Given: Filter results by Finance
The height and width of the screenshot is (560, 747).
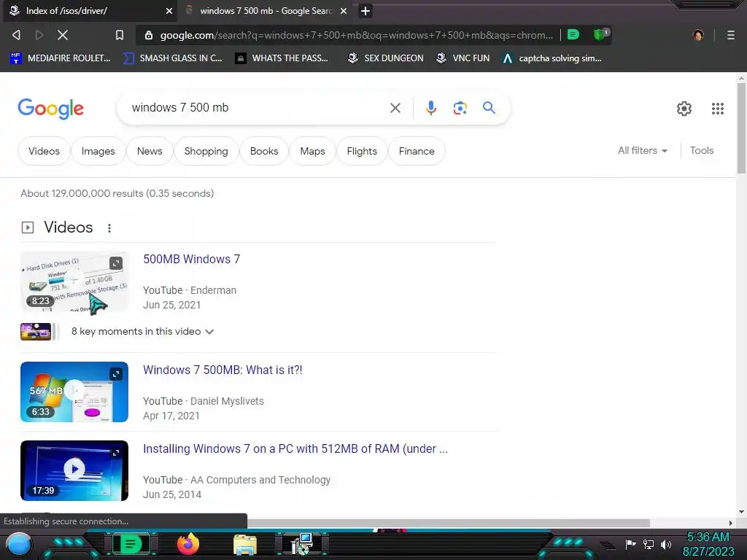Looking at the screenshot, I should [417, 151].
